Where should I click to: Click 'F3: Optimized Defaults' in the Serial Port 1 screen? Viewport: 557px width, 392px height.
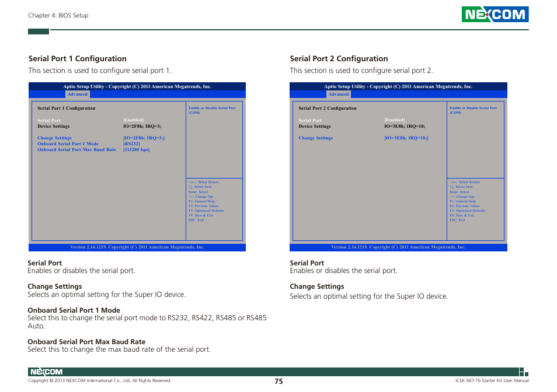pyautogui.click(x=206, y=211)
